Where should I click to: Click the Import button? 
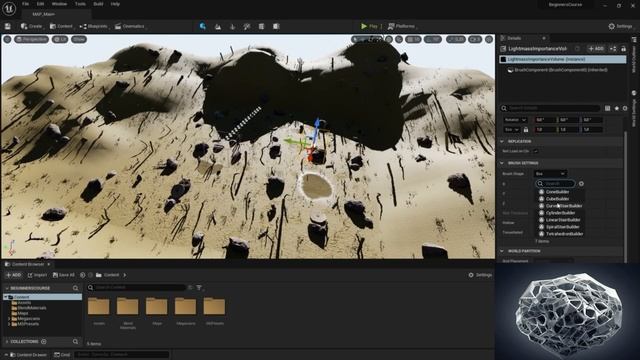[x=37, y=275]
